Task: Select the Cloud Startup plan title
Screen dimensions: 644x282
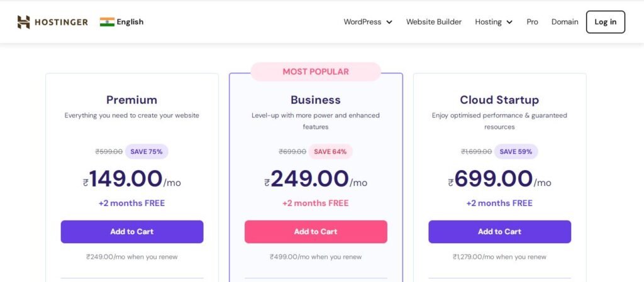Action: (x=499, y=100)
